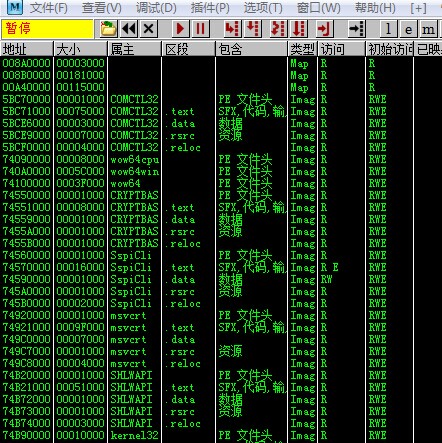This screenshot has width=442, height=443.
Task: Open file with the folder icon
Action: (x=109, y=29)
